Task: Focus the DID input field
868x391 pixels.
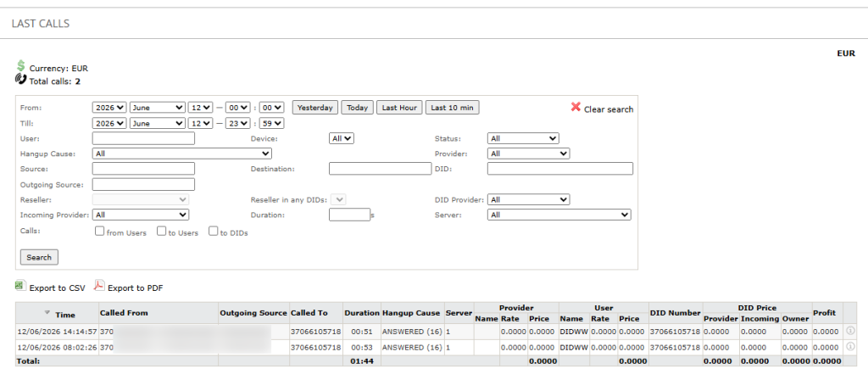Action: coord(560,169)
